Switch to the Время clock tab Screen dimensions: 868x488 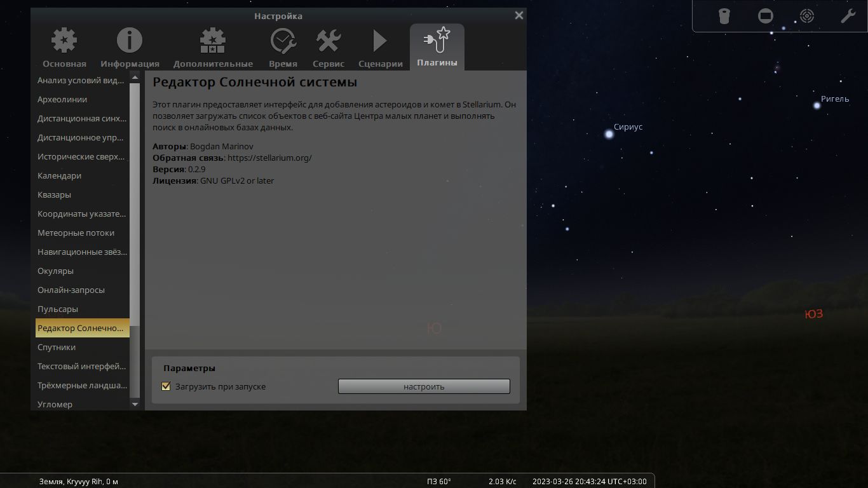pos(283,48)
